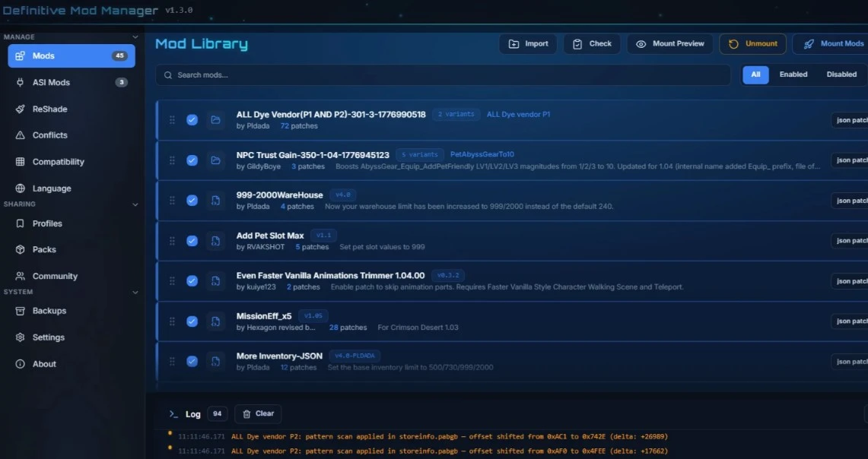Click file icon of Even Faster Vanilla Animations mod

(215, 281)
